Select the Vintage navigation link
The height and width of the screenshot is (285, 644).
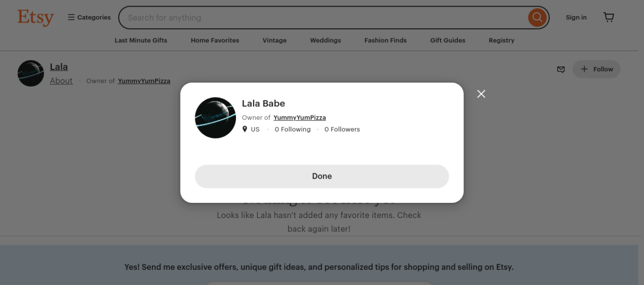click(274, 40)
